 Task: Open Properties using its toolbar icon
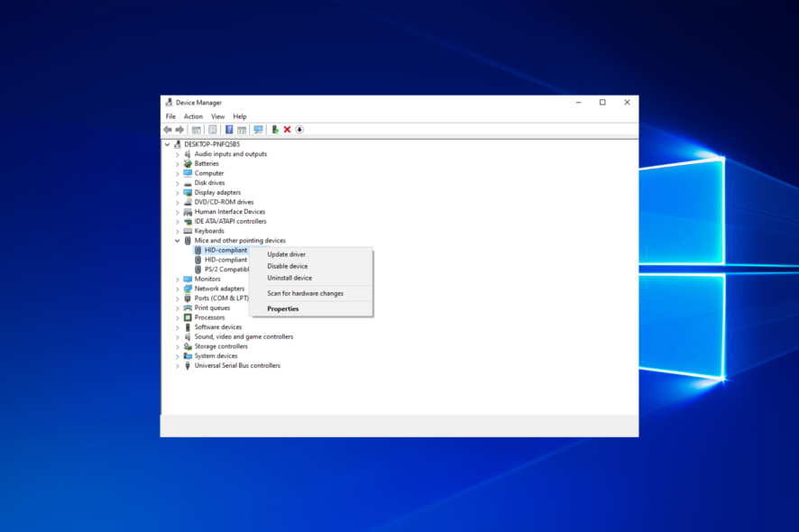(x=212, y=129)
